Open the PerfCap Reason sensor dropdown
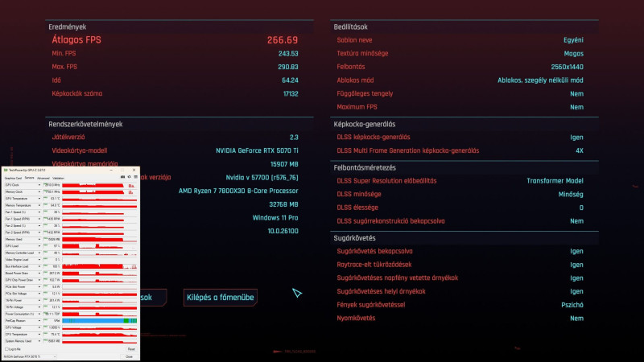 point(39,320)
